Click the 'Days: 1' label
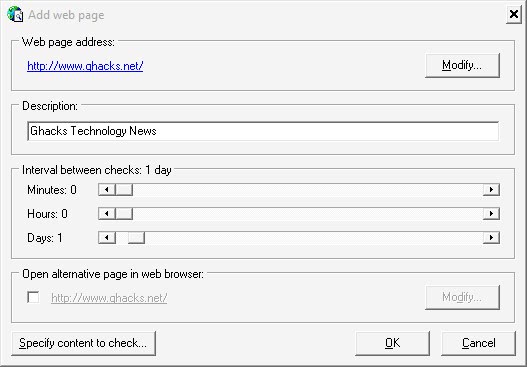Viewport: 527px width, 367px height. (x=45, y=238)
